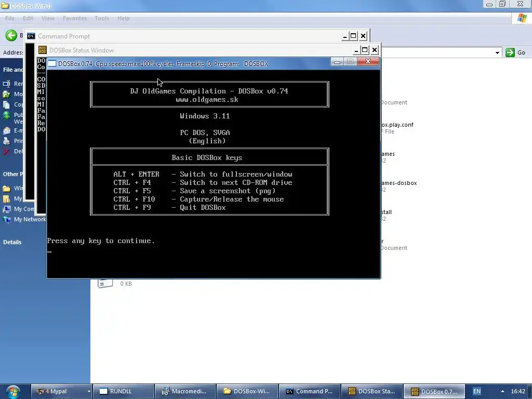The width and height of the screenshot is (532, 399).
Task: Click the Command Prompt title bar icon
Action: [x=31, y=36]
